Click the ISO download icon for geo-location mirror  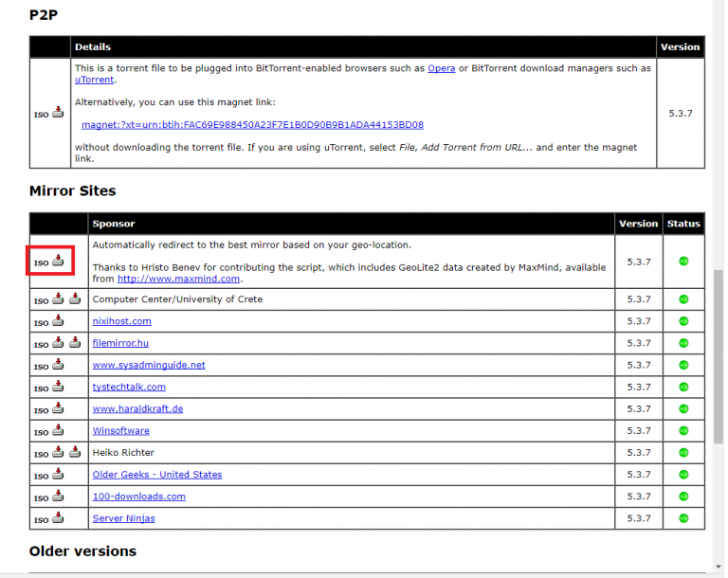pos(58,262)
